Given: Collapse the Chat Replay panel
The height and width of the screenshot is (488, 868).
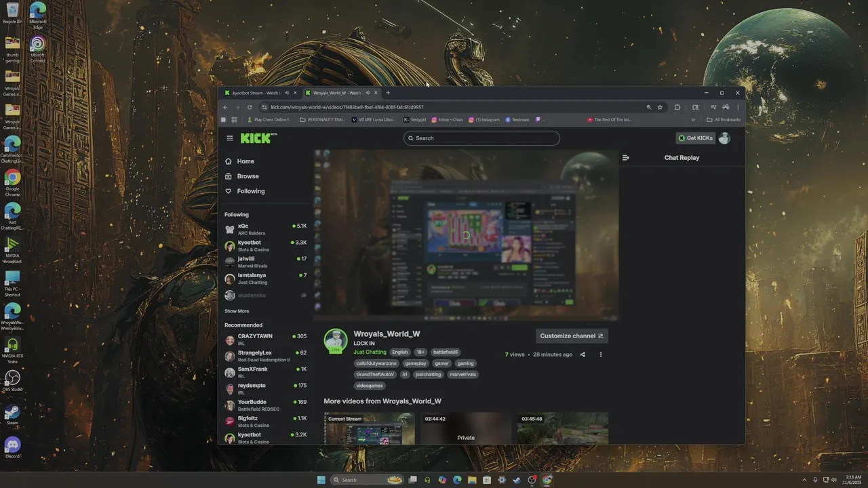Looking at the screenshot, I should click(x=626, y=158).
